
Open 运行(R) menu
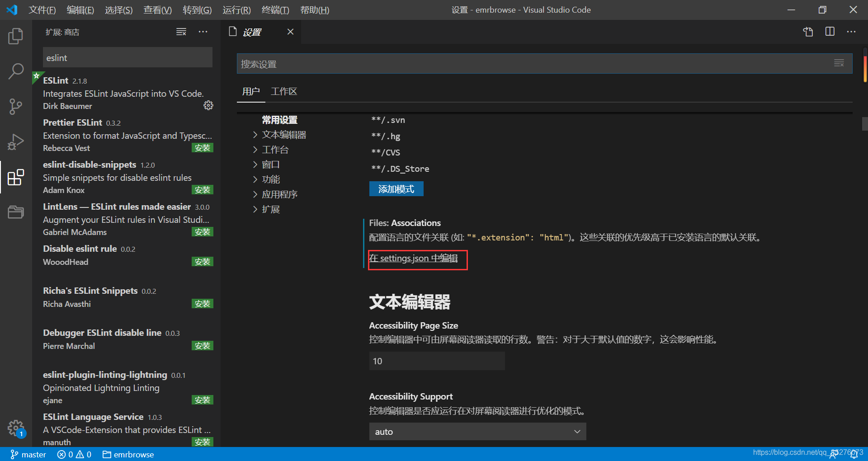pyautogui.click(x=236, y=10)
